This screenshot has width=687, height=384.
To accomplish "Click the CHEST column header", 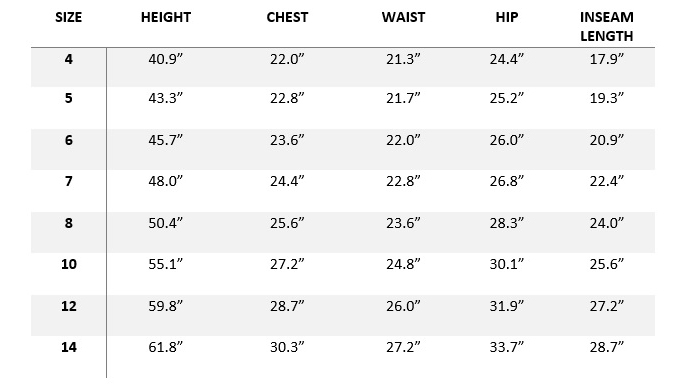I will tap(287, 17).
